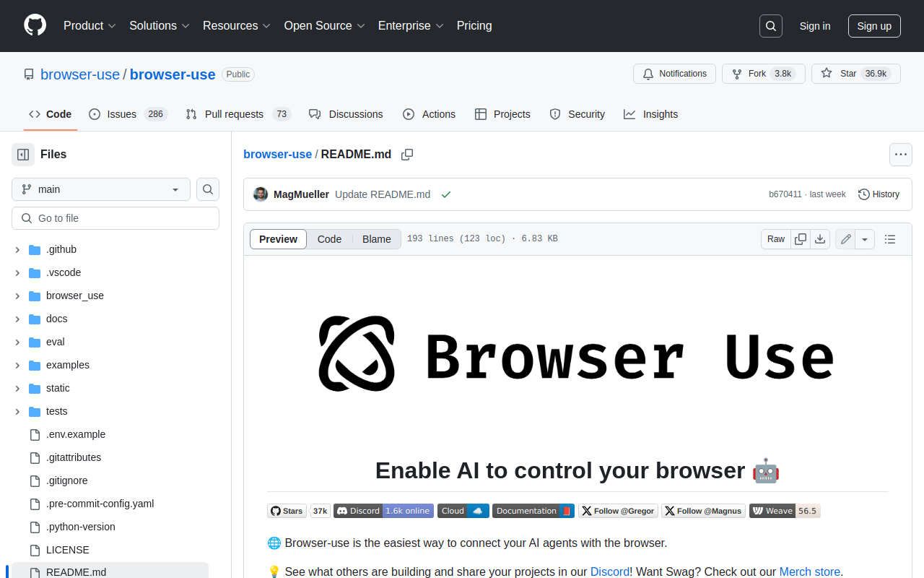Expand the .github folder
This screenshot has width=924, height=578.
[17, 250]
